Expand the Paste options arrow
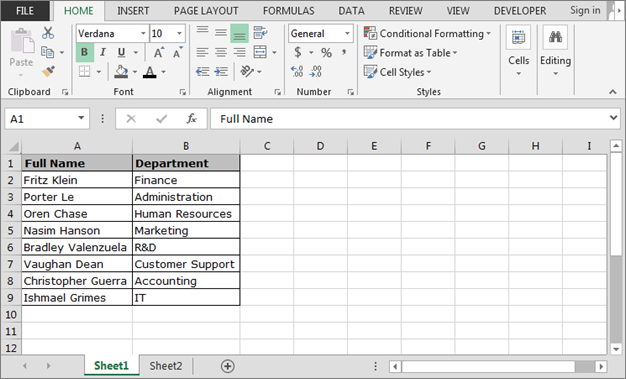The height and width of the screenshot is (379, 626). tap(21, 75)
